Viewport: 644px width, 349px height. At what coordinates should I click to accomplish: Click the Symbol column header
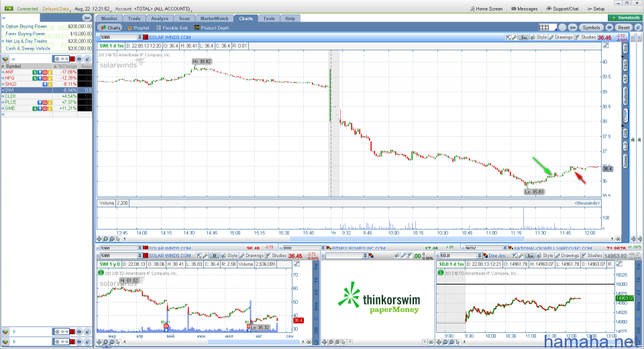(x=28, y=66)
